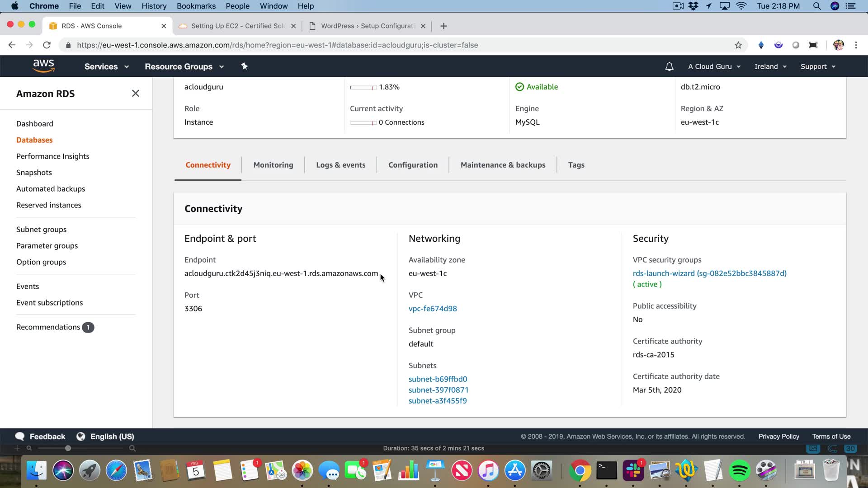Switch to the Monitoring tab
The height and width of the screenshot is (488, 868).
(x=273, y=165)
